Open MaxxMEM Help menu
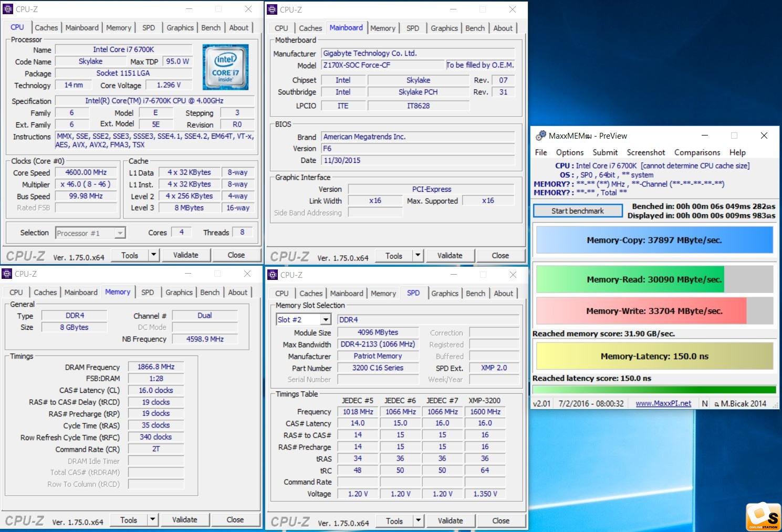 pyautogui.click(x=737, y=152)
